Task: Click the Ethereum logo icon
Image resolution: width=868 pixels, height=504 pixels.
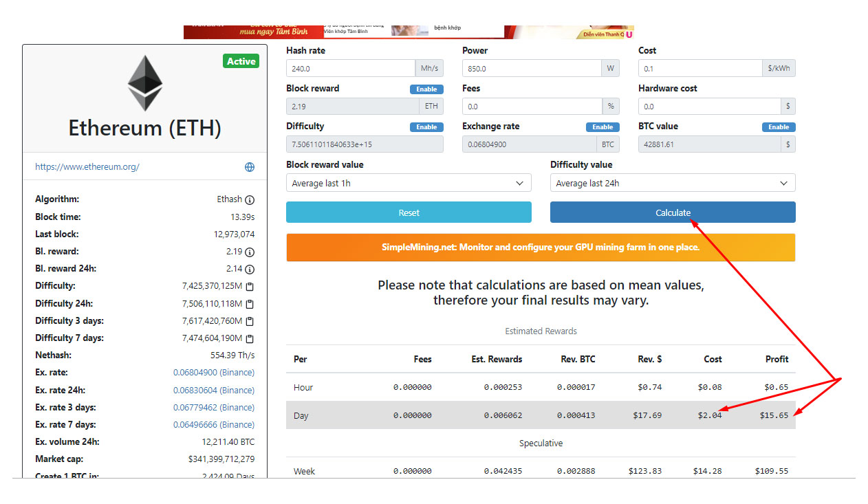Action: (145, 83)
